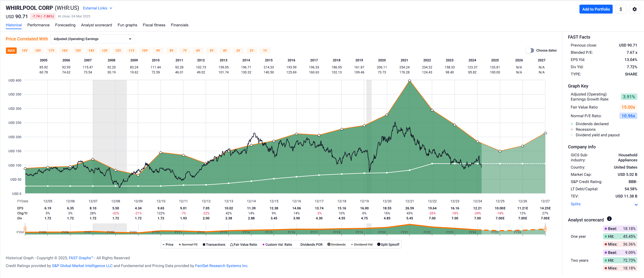Click the orange Fair Value Ratio 15.00x swatch
The image size is (644, 278).
(x=628, y=107)
